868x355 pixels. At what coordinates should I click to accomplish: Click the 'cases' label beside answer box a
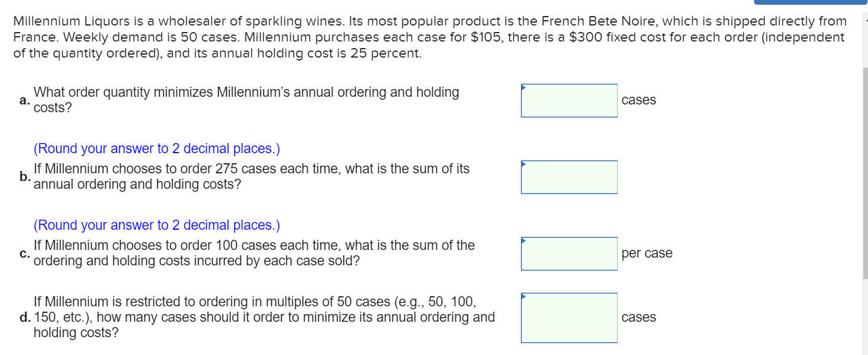tap(638, 100)
